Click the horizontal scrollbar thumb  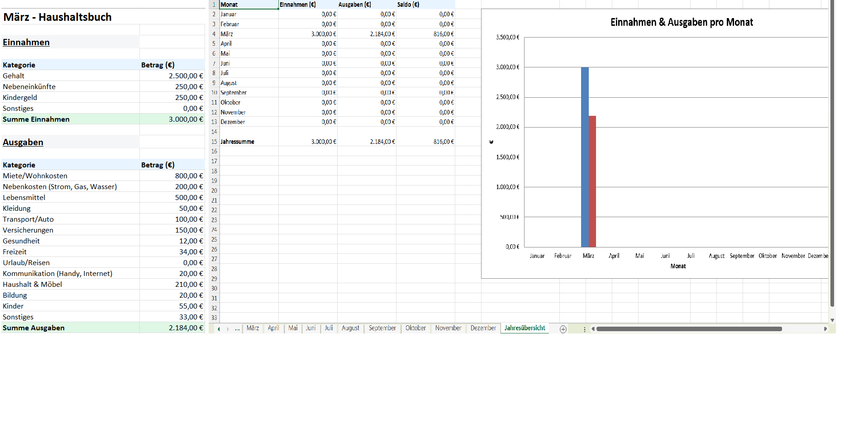[689, 329]
